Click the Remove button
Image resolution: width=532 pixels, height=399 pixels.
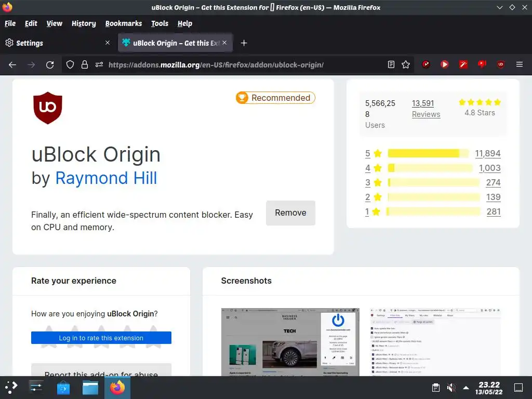click(290, 212)
